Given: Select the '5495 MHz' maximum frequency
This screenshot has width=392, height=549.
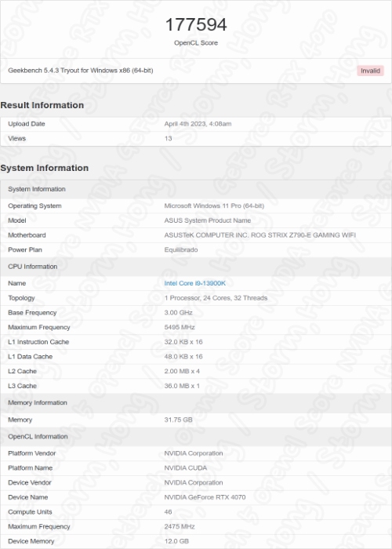Looking at the screenshot, I should pyautogui.click(x=180, y=327).
